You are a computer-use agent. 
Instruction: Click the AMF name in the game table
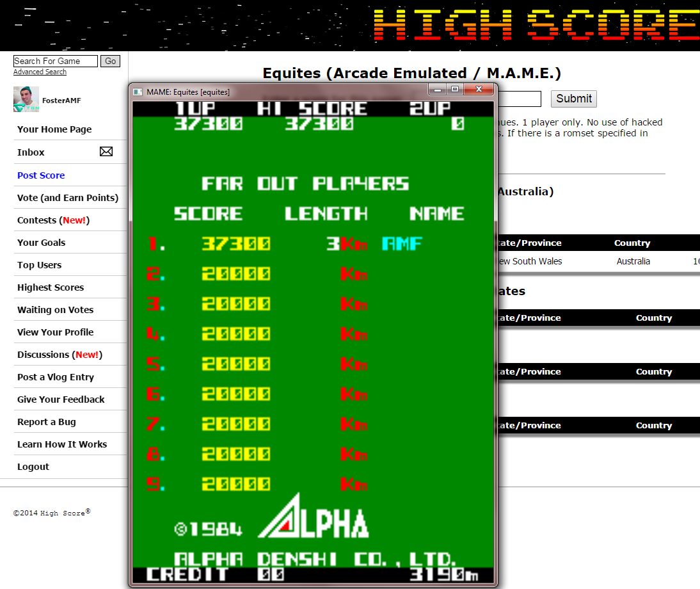click(x=402, y=244)
